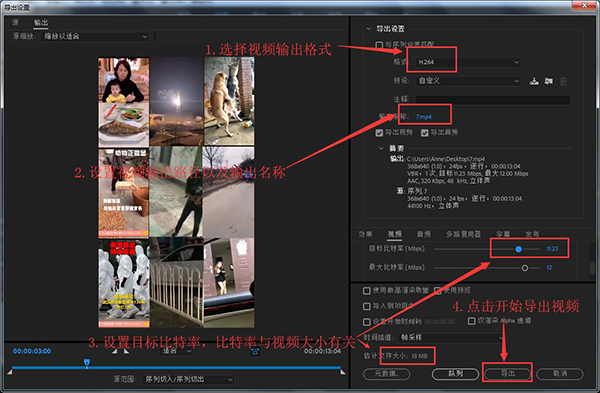Click the out point triangle at timeline end

(x=343, y=372)
